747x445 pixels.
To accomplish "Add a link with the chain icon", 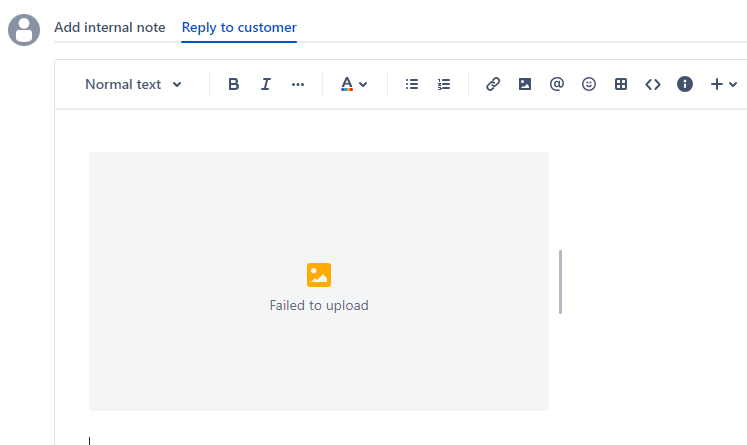I will pos(493,84).
